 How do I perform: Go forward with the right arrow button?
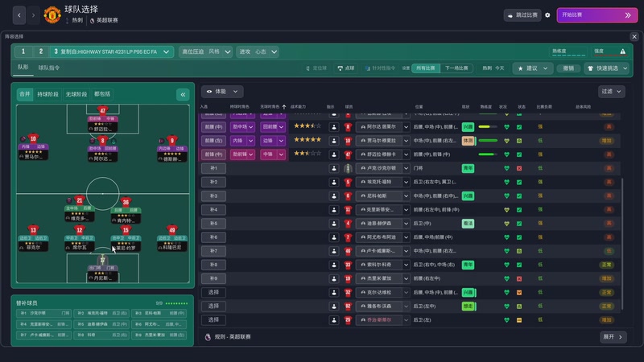[x=33, y=15]
